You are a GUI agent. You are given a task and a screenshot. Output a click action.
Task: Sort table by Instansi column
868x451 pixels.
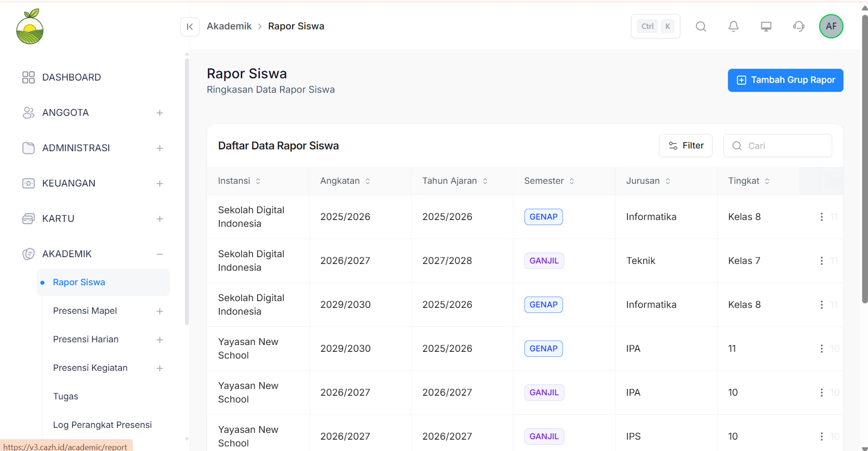pyautogui.click(x=258, y=181)
